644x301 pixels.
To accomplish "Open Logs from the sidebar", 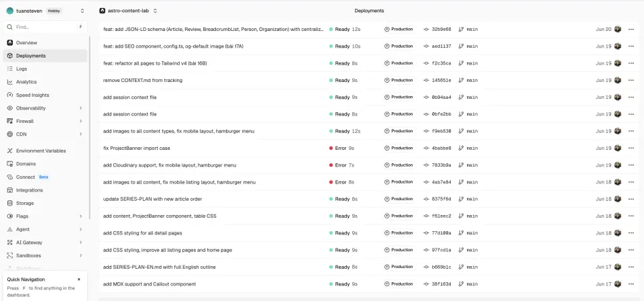I will [x=45, y=69].
